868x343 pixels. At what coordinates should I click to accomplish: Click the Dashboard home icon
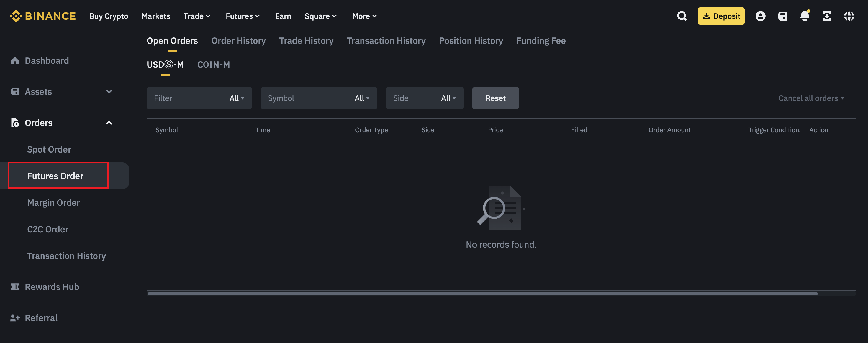click(x=15, y=61)
